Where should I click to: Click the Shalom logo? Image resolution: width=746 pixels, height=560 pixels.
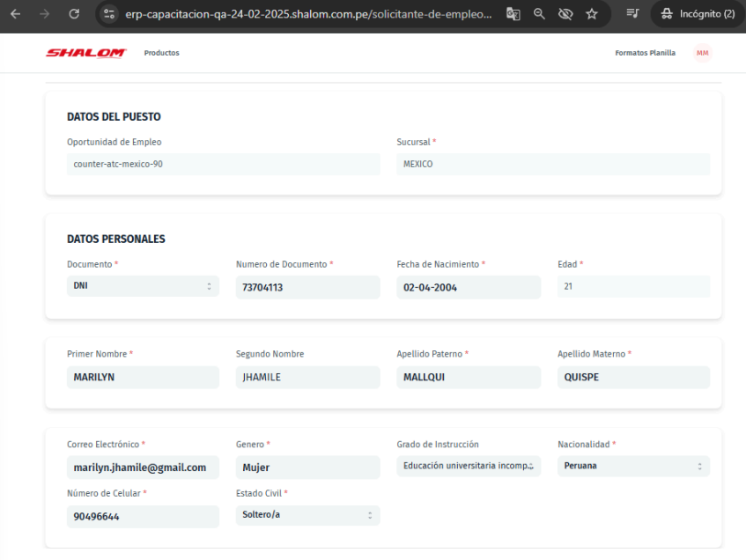[86, 53]
